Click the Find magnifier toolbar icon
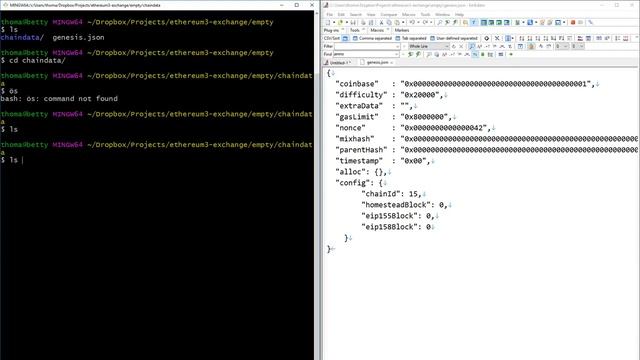Screen dimensions: 640x360 pyautogui.click(x=439, y=22)
